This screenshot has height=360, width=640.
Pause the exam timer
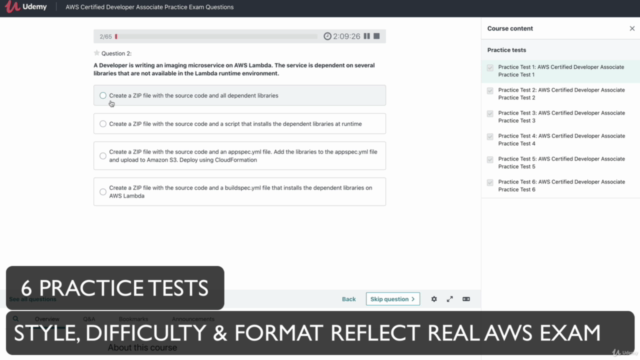[367, 36]
